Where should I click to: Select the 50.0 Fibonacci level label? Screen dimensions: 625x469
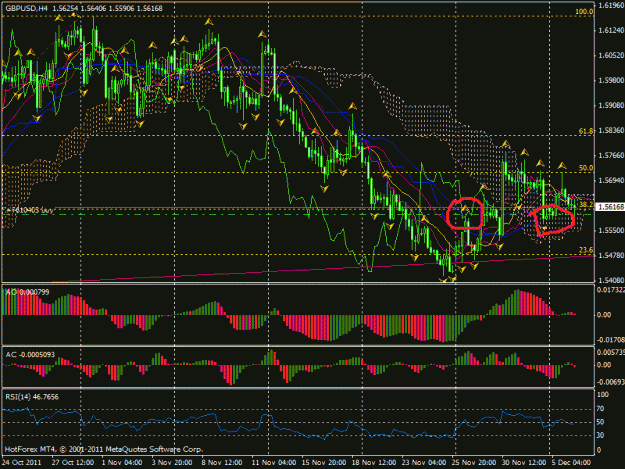click(585, 168)
